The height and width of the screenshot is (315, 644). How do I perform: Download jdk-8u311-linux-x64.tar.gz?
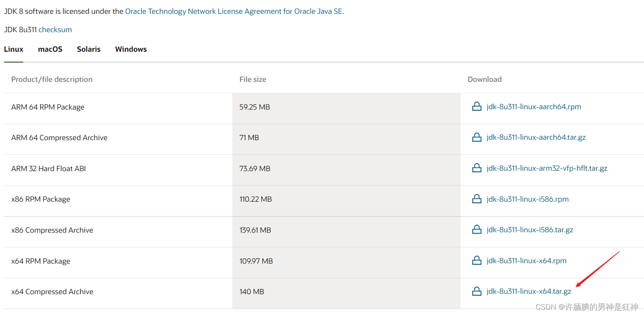coord(529,291)
